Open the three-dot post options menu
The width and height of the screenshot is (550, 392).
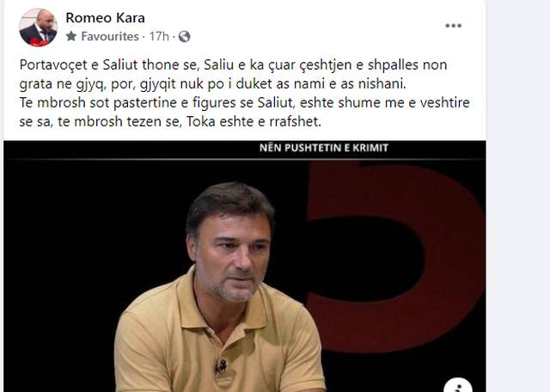click(x=453, y=26)
